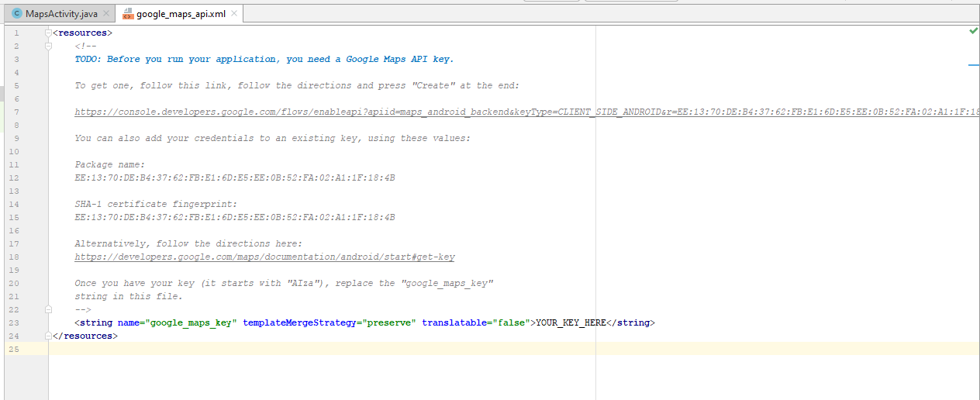Click line number 23 in the gutter
This screenshot has width=980, height=400.
(16, 322)
